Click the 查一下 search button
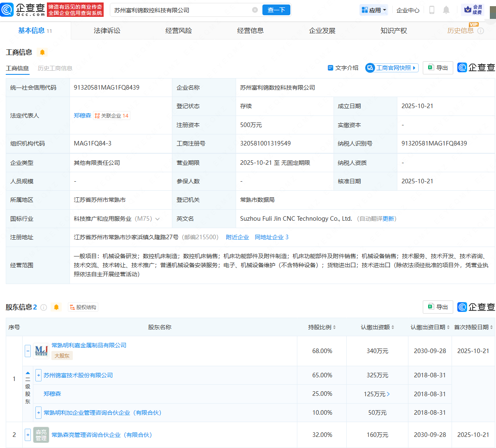This screenshot has height=448, width=496. click(276, 10)
